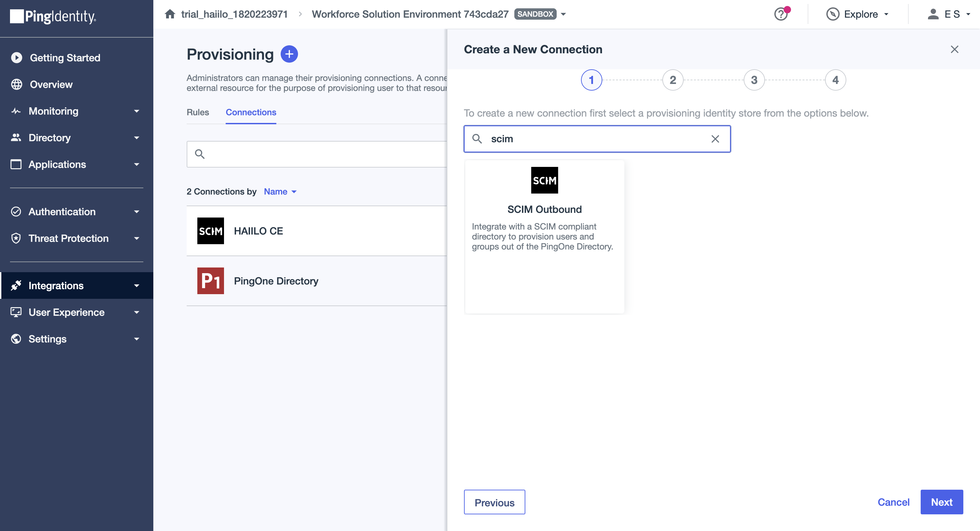
Task: Click the Overview globe icon
Action: coord(16,84)
